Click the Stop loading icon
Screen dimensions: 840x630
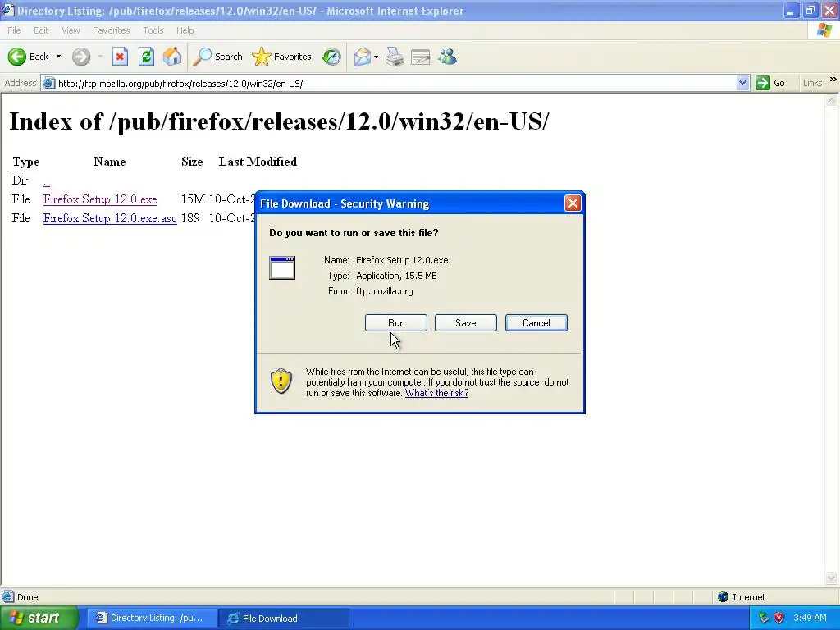click(120, 57)
